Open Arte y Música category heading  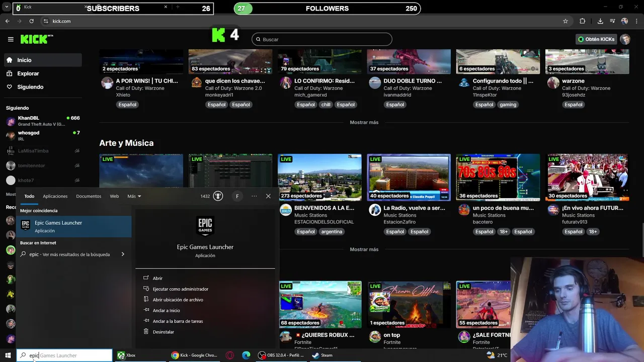point(126,143)
